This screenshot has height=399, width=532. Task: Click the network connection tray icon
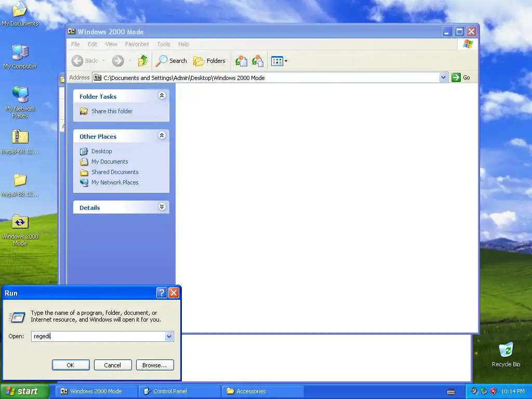point(484,391)
